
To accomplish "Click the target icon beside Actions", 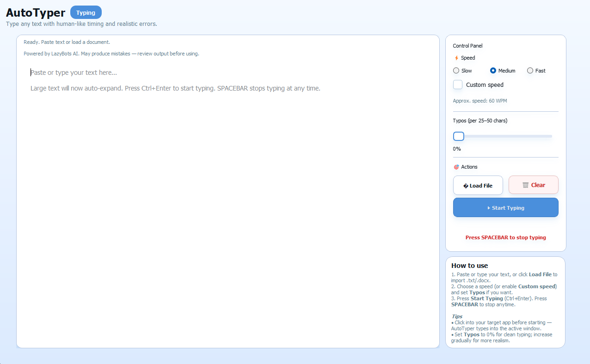I will [x=456, y=167].
